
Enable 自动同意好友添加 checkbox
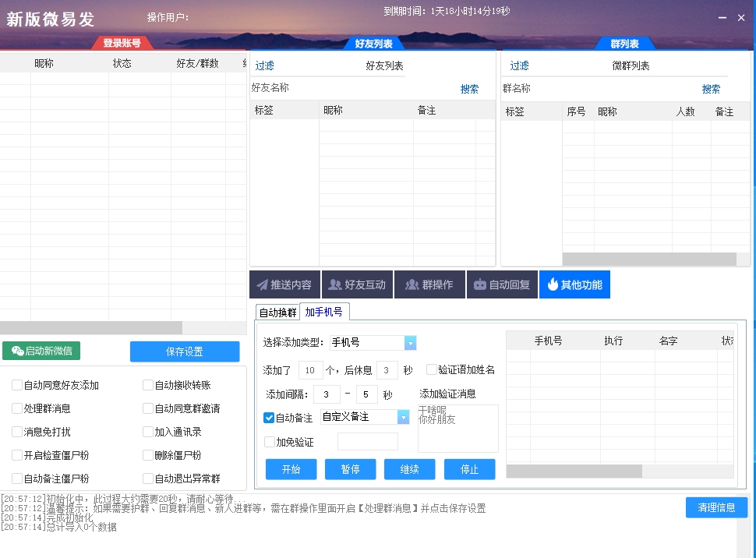tap(17, 385)
